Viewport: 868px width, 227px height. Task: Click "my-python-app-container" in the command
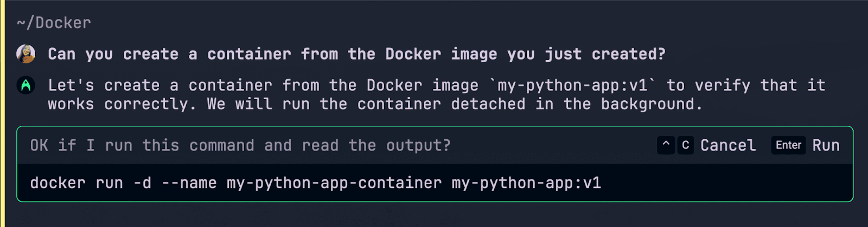(334, 183)
